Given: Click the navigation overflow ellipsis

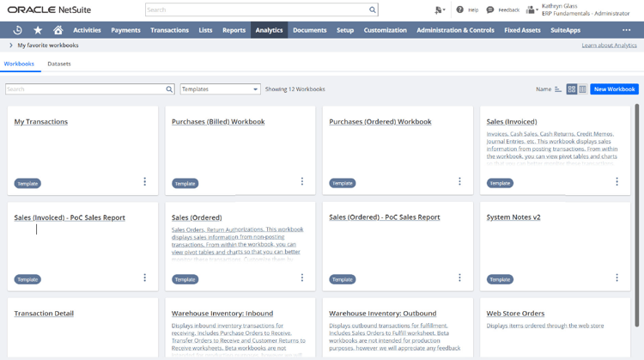Looking at the screenshot, I should click(x=626, y=30).
